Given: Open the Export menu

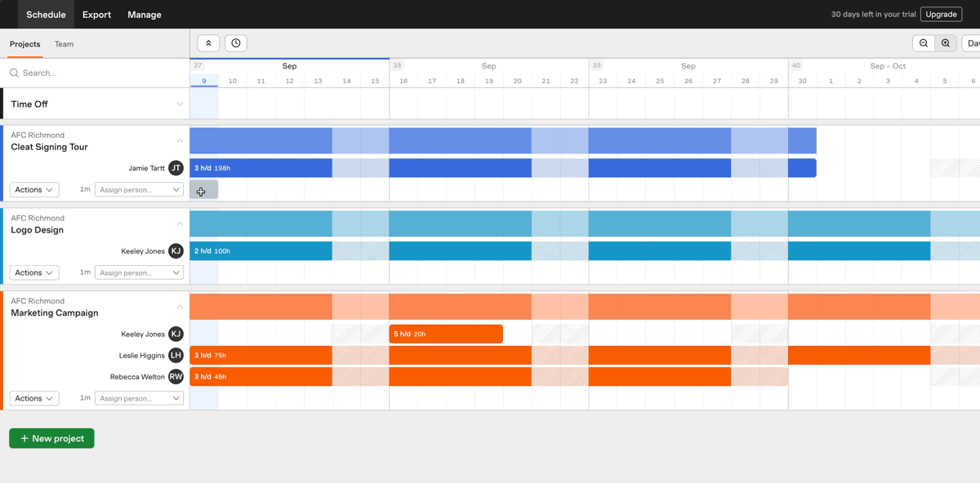Looking at the screenshot, I should [x=96, y=14].
